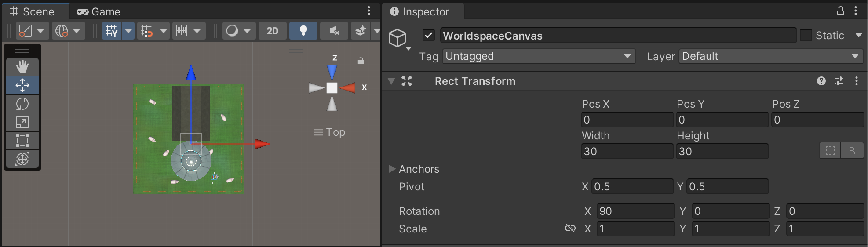Select the Rect tool
The height and width of the screenshot is (247, 868).
coord(22,141)
